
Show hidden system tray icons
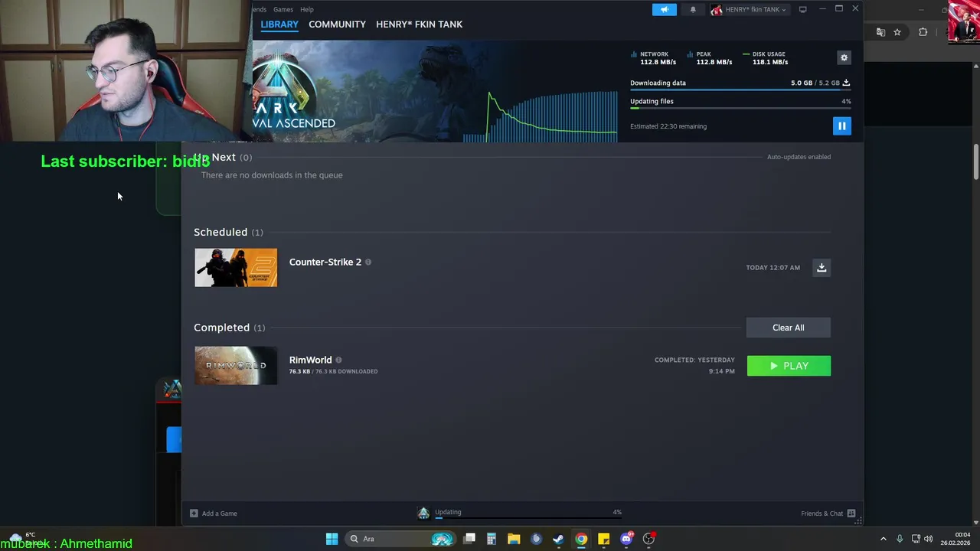click(x=883, y=539)
